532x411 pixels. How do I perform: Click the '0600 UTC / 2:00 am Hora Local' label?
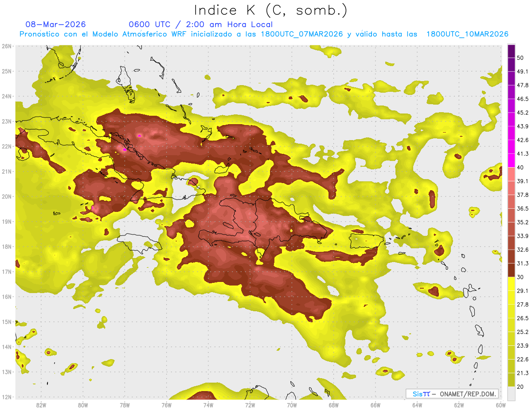click(x=200, y=24)
